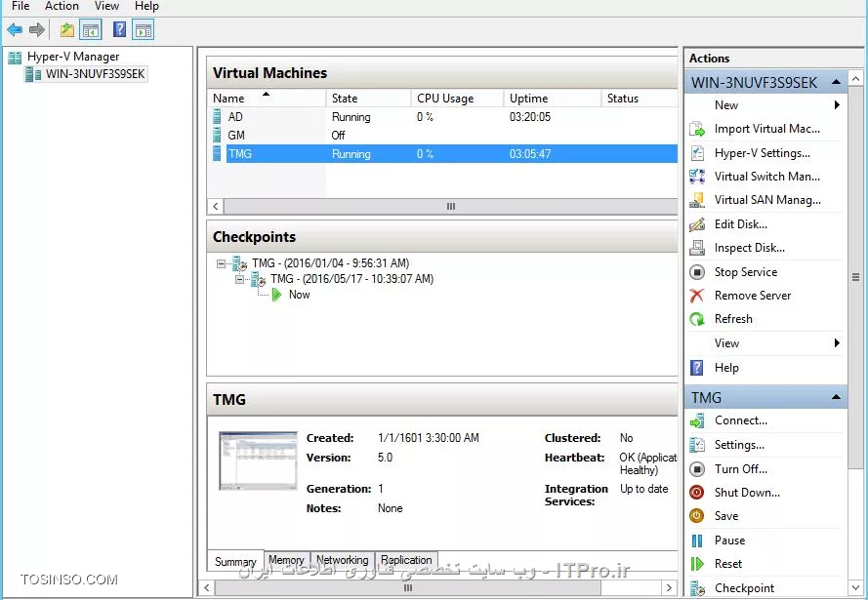This screenshot has height=600, width=868.
Task: Click the green Reset icon
Action: click(697, 564)
